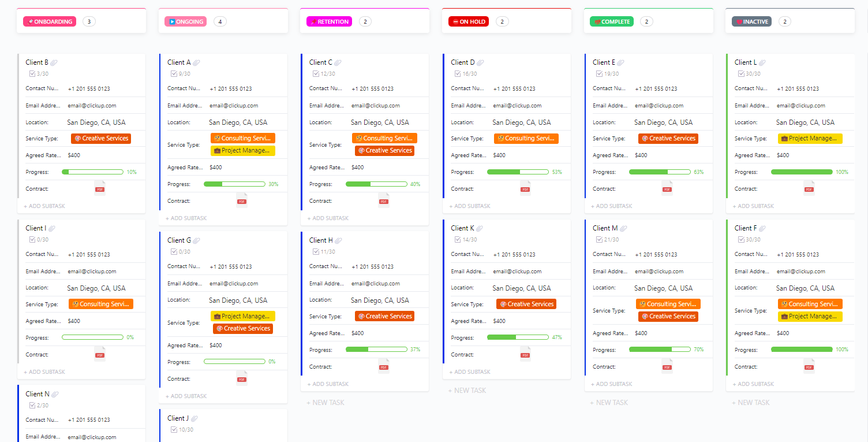Check the 0/30 checklist box on Client G
868x442 pixels.
[174, 251]
